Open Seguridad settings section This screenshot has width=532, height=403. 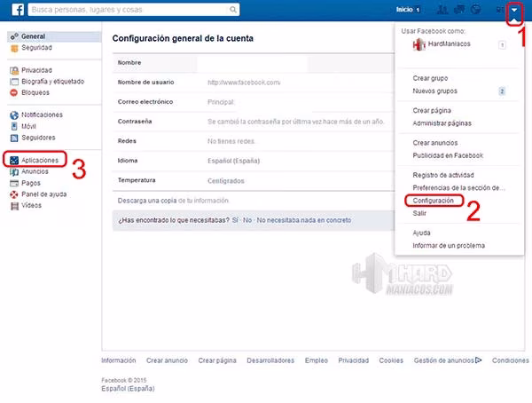tap(36, 48)
